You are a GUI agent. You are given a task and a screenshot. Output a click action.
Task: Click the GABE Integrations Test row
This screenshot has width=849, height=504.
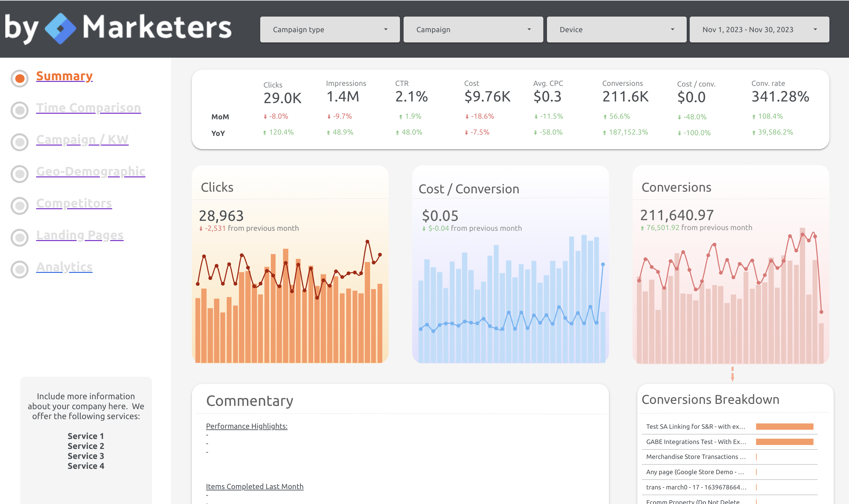pos(730,442)
